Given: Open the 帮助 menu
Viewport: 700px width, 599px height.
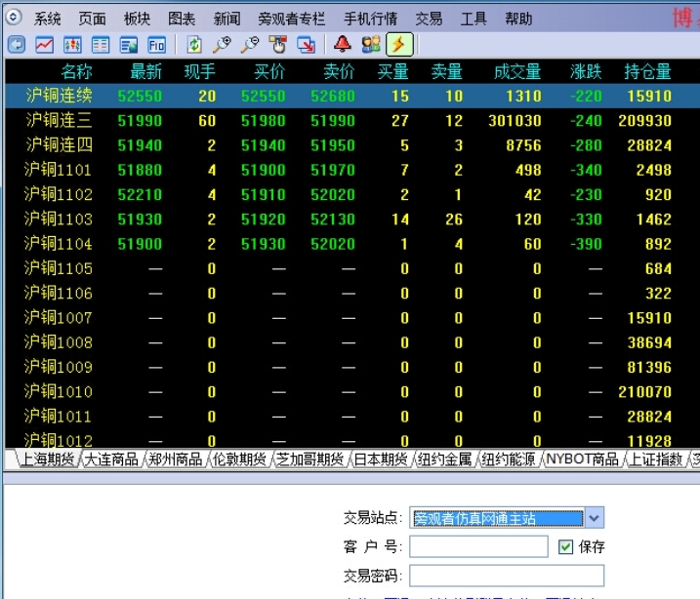Looking at the screenshot, I should point(518,19).
